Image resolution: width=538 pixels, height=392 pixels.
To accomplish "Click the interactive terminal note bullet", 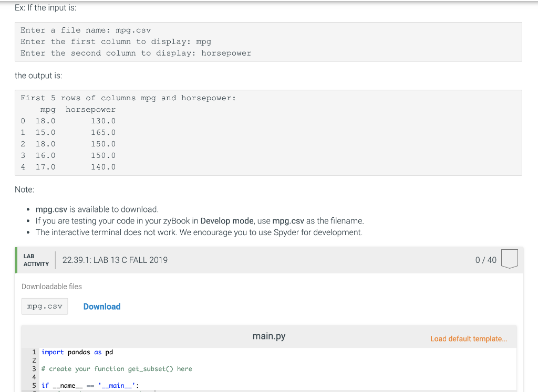I will 199,232.
